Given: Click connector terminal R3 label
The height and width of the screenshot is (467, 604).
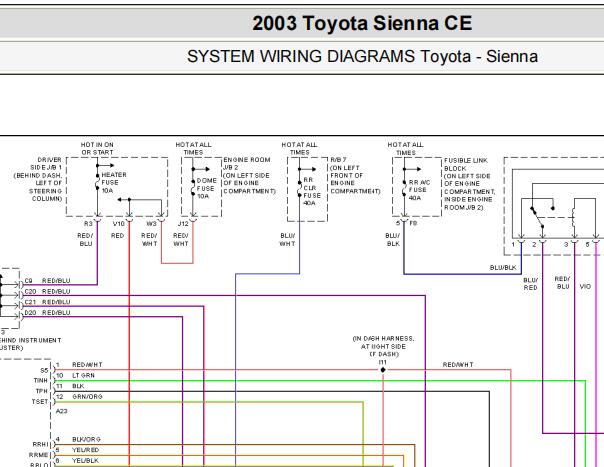Looking at the screenshot, I should (x=88, y=223).
